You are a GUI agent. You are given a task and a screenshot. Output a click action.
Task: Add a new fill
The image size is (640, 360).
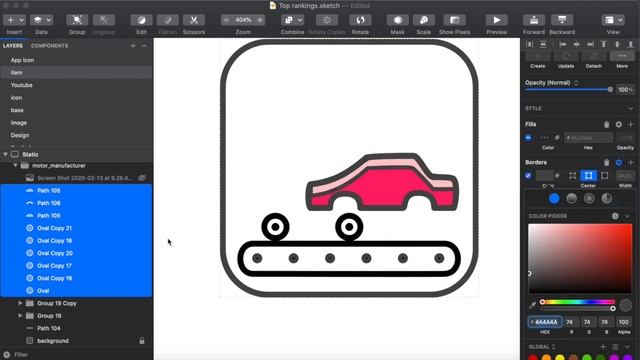[631, 124]
